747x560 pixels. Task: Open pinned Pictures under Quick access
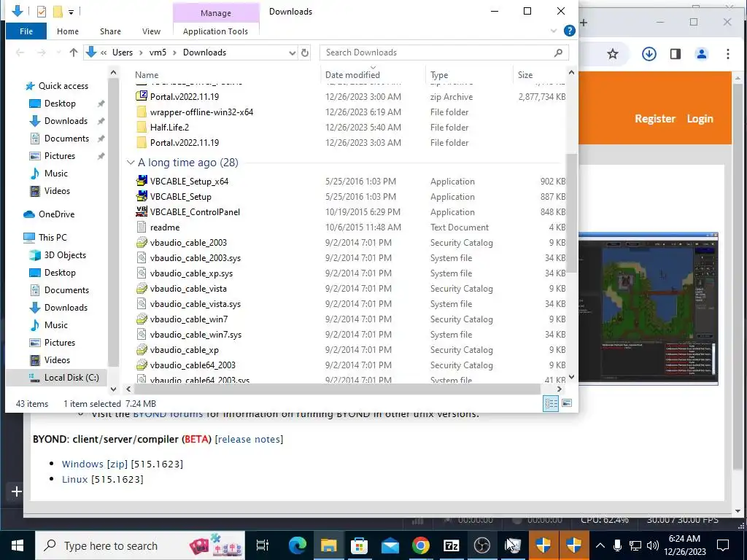click(x=60, y=156)
